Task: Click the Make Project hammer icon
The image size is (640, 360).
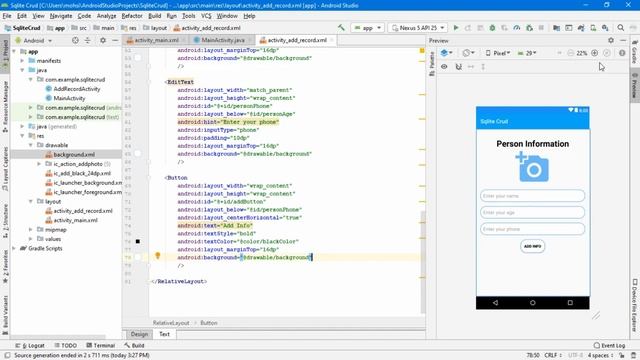Action: 341,28
